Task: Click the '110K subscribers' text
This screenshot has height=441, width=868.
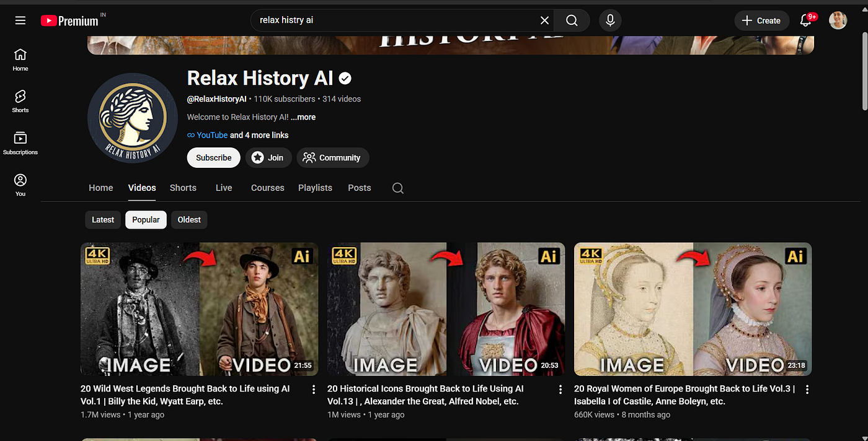Action: tap(285, 99)
